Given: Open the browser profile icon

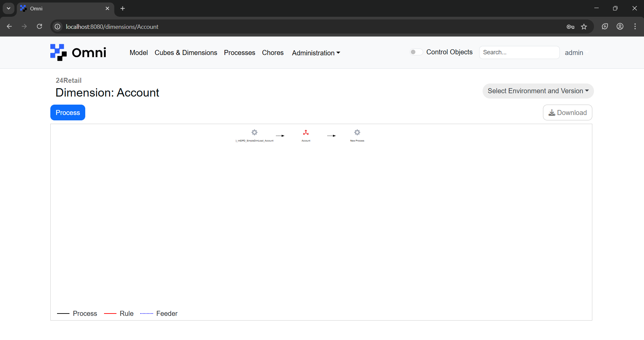Looking at the screenshot, I should [x=620, y=26].
